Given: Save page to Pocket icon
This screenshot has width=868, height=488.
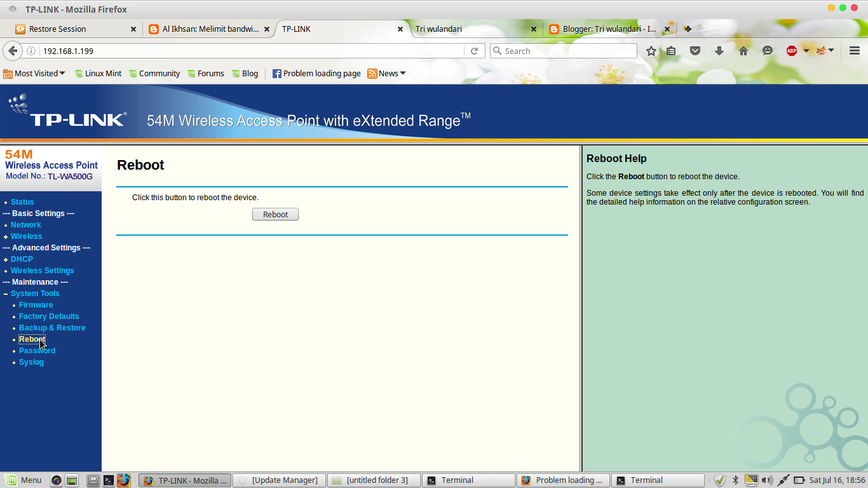Looking at the screenshot, I should pyautogui.click(x=695, y=51).
